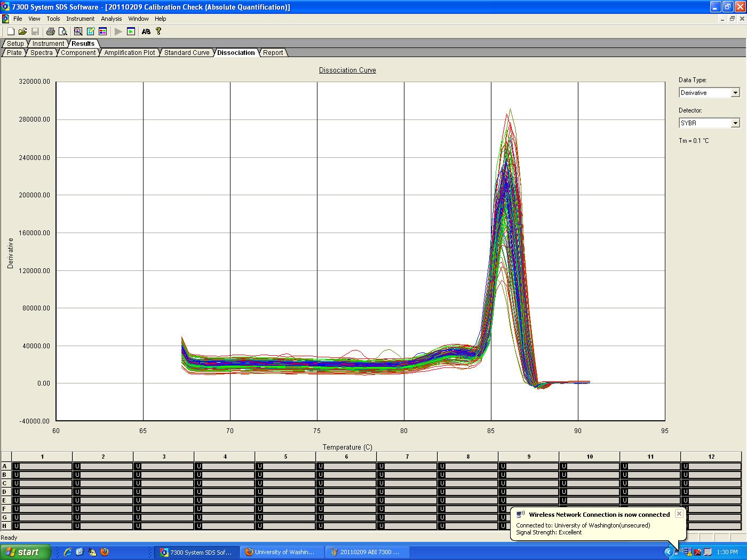
Task: Go to the Standard Curve tab
Action: click(x=186, y=53)
